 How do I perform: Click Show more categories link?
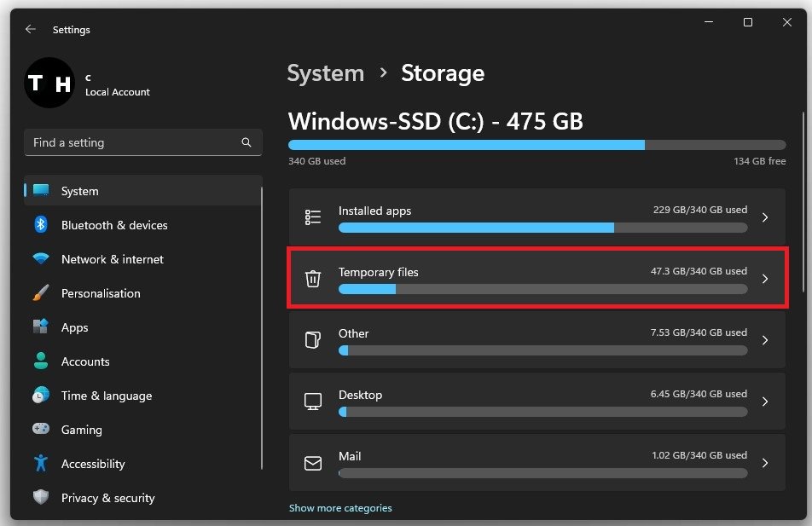[x=340, y=508]
